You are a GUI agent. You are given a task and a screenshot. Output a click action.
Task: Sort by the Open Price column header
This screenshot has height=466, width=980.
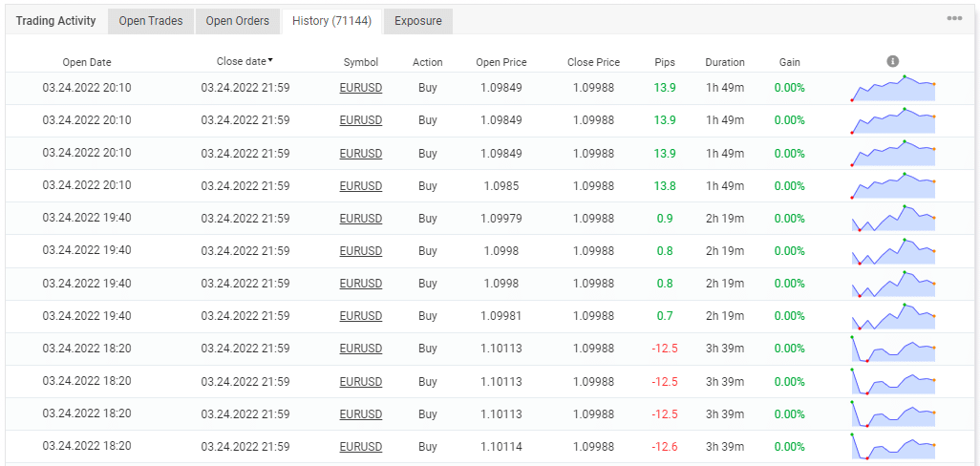click(501, 62)
